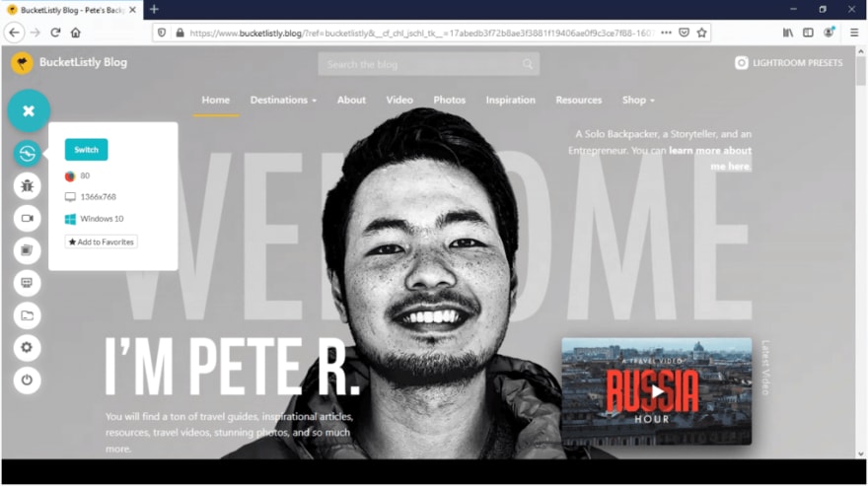Screen dimensions: 868x486
Task: Open the Photos section
Action: pyautogui.click(x=450, y=101)
